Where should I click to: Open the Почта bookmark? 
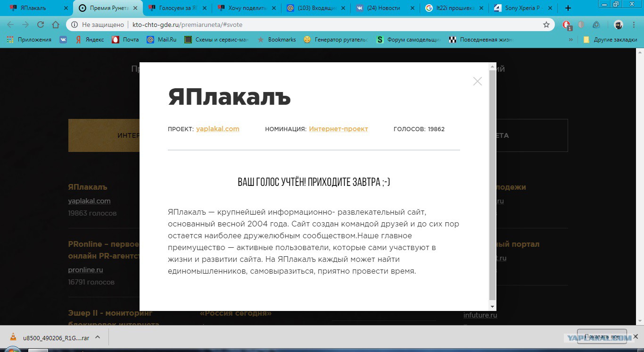pyautogui.click(x=125, y=40)
